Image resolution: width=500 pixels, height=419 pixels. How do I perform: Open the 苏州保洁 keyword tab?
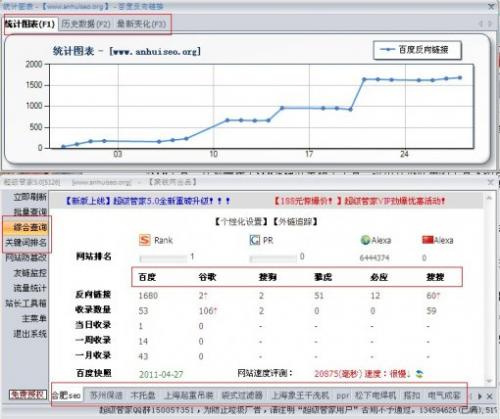pyautogui.click(x=106, y=396)
